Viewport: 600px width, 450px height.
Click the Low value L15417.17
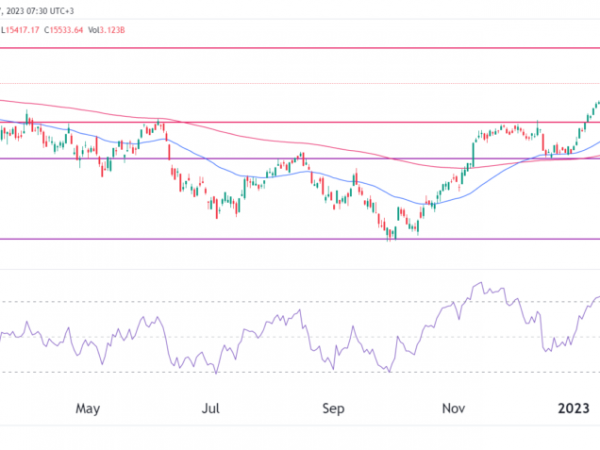20,30
